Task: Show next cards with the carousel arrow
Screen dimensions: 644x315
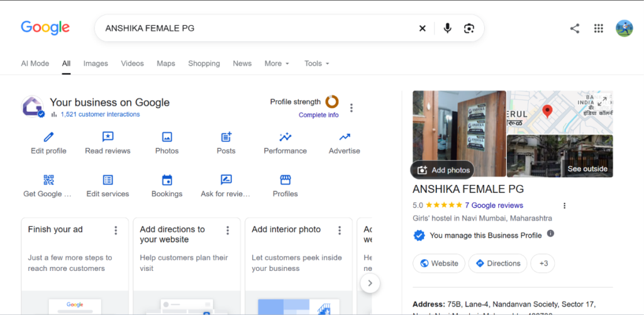Action: point(370,283)
